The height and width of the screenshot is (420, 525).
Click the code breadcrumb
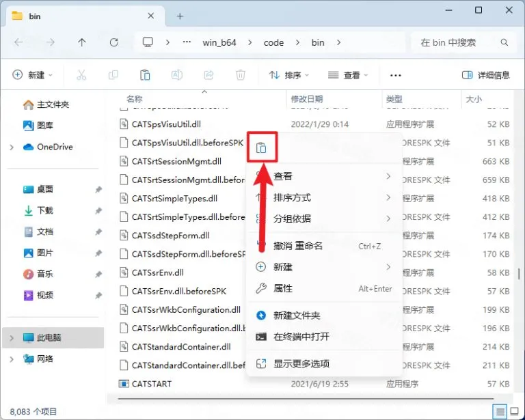[273, 42]
